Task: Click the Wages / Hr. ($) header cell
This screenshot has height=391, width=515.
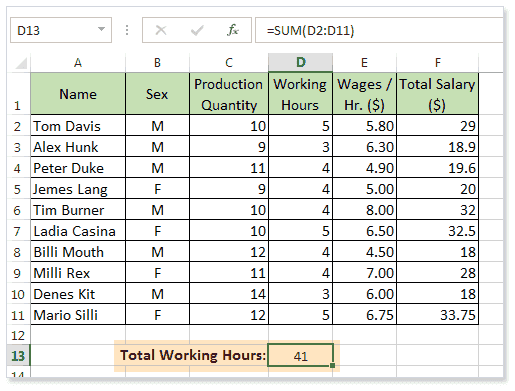Action: pyautogui.click(x=364, y=94)
